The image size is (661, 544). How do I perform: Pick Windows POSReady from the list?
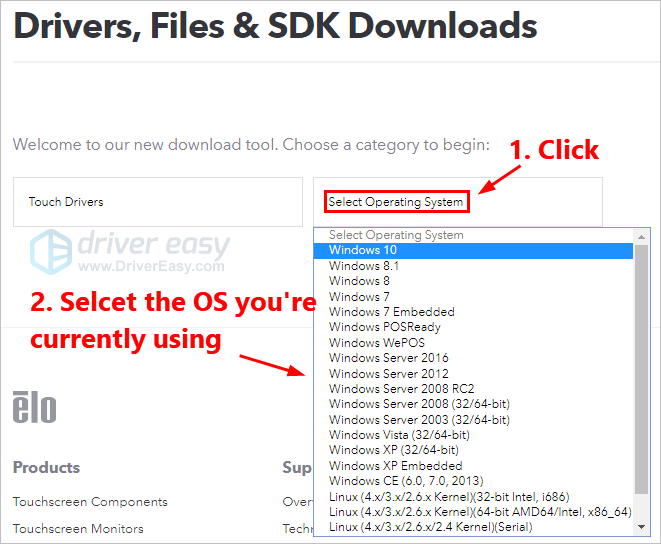point(384,327)
